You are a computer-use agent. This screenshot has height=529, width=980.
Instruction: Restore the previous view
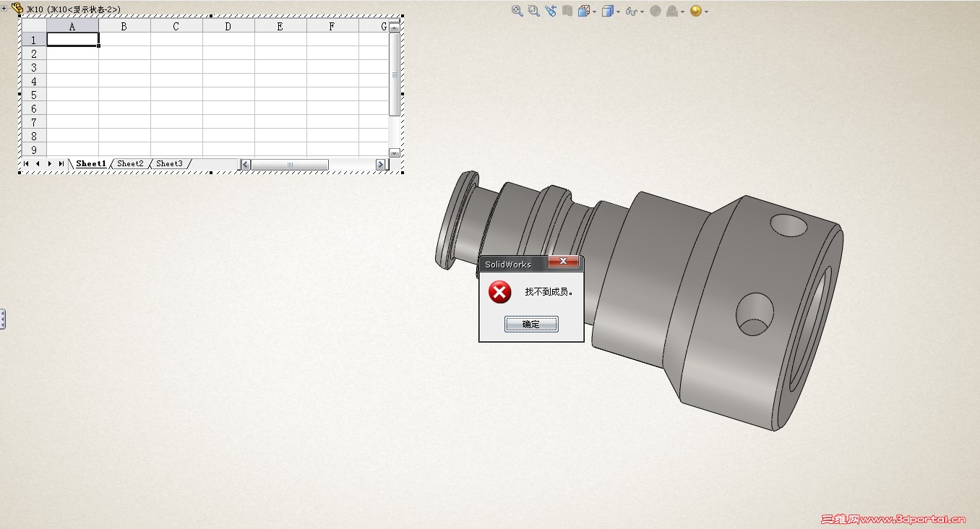[551, 11]
